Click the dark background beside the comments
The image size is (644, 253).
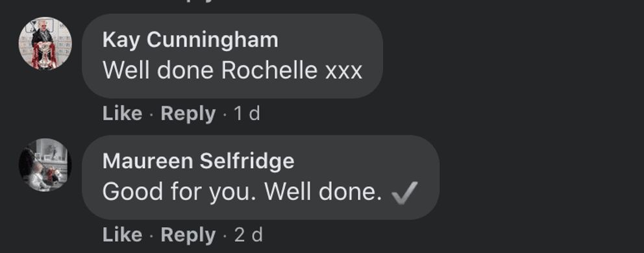[x=534, y=123]
